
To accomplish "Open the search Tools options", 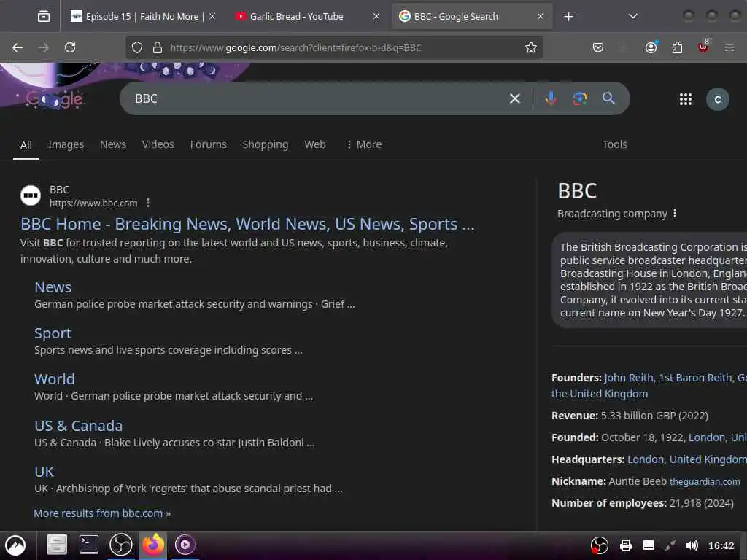I will (x=614, y=144).
